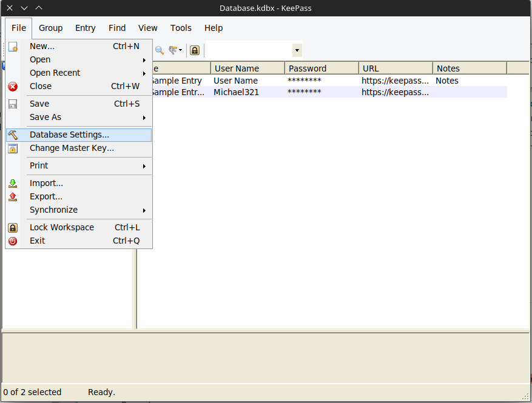The height and width of the screenshot is (403, 532).
Task: Sort by the Notes column header
Action: 470,68
